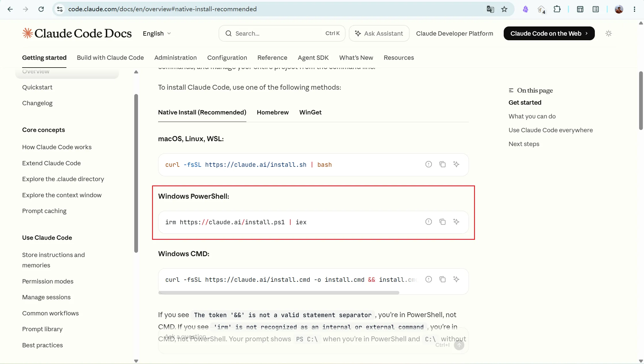Open Store instructions and memories page

[53, 260]
